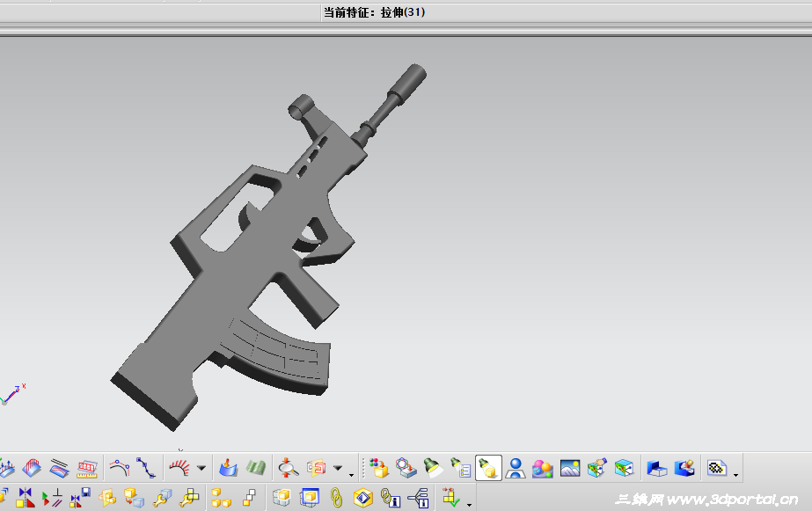The width and height of the screenshot is (812, 511).
Task: Click the mirror icon with floppy disk
Action: 80,498
